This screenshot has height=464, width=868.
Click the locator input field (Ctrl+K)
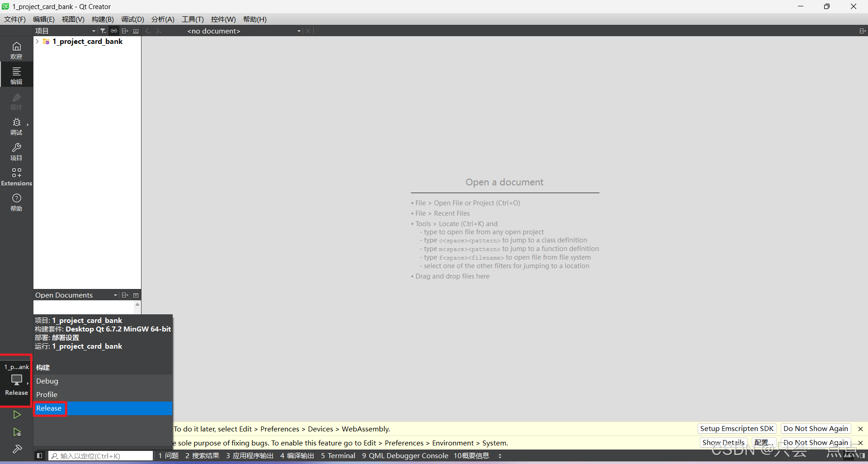(101, 456)
